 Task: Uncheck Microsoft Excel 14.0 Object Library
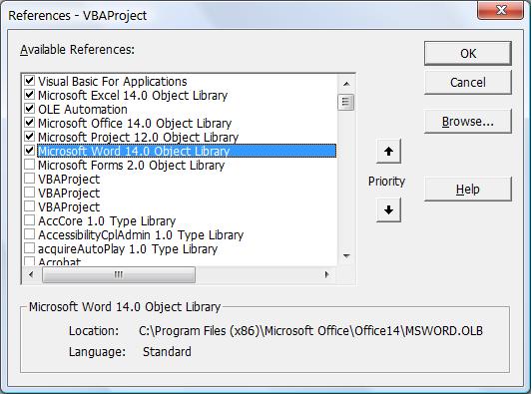[x=30, y=95]
